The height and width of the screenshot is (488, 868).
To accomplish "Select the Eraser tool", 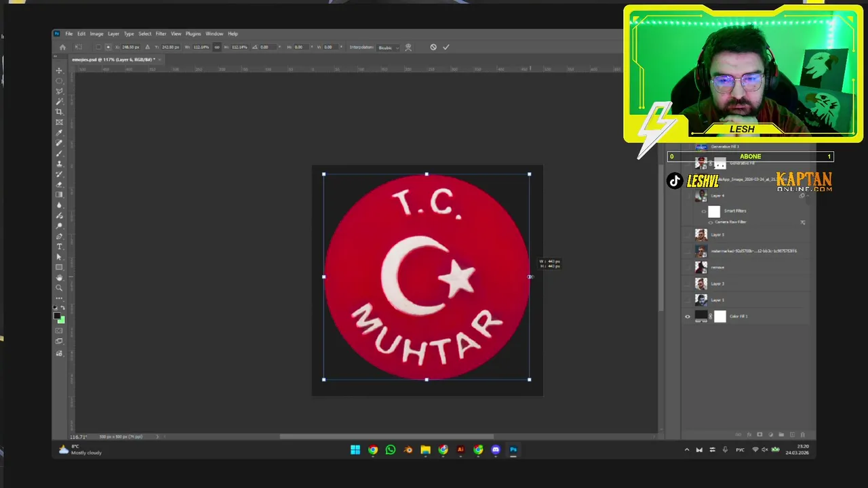I will click(x=59, y=184).
